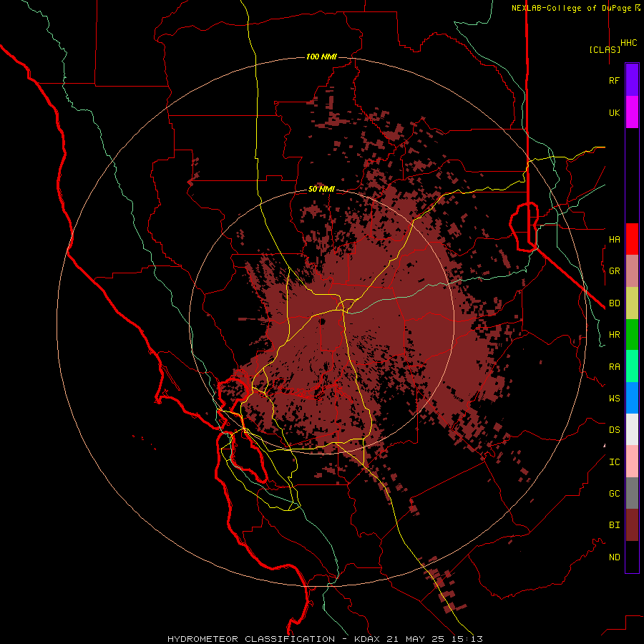The width and height of the screenshot is (644, 644).
Task: Click the HA legend label
Action: pyautogui.click(x=615, y=239)
